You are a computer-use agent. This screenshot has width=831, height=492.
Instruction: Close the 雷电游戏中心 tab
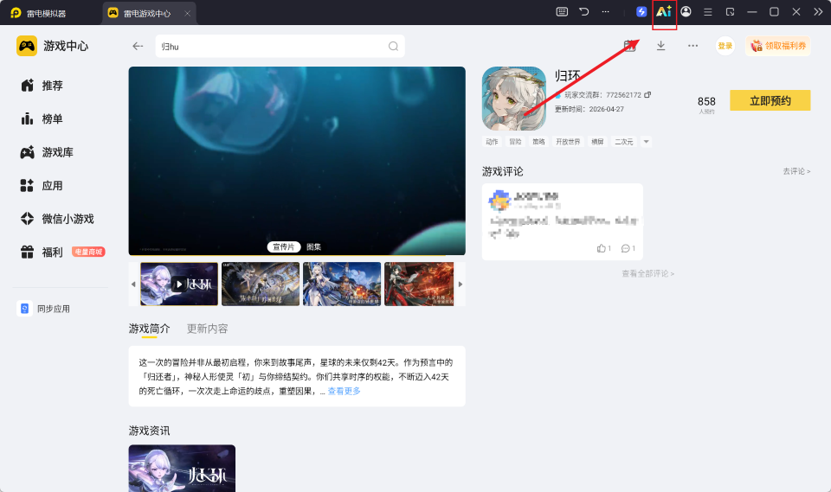(187, 13)
